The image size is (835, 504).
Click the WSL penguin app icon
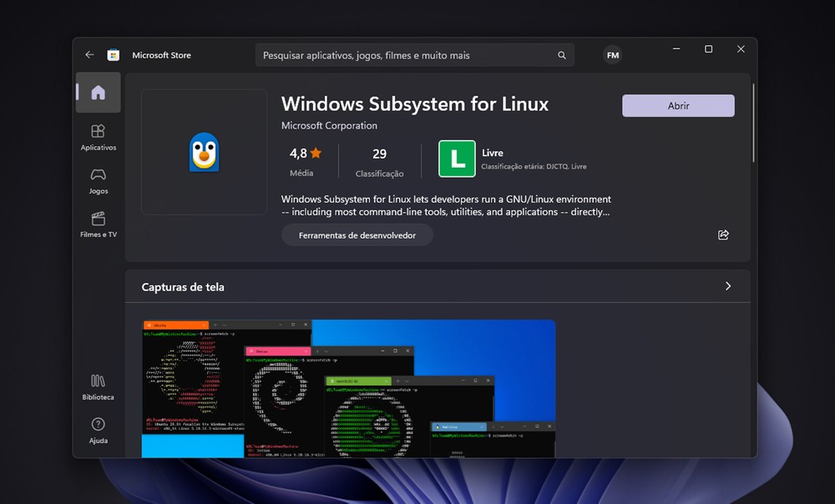204,152
